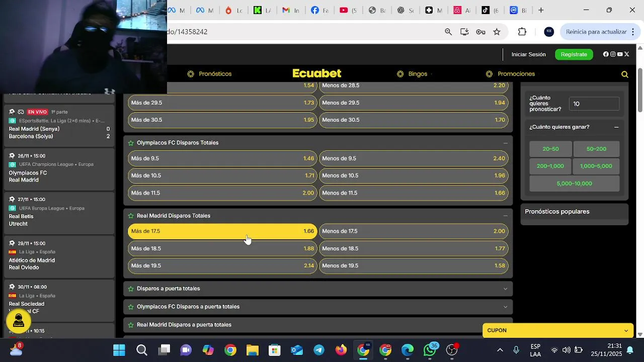Favorite the Disparos a puerta totales market star
This screenshot has height=362, width=644.
coord(131,289)
